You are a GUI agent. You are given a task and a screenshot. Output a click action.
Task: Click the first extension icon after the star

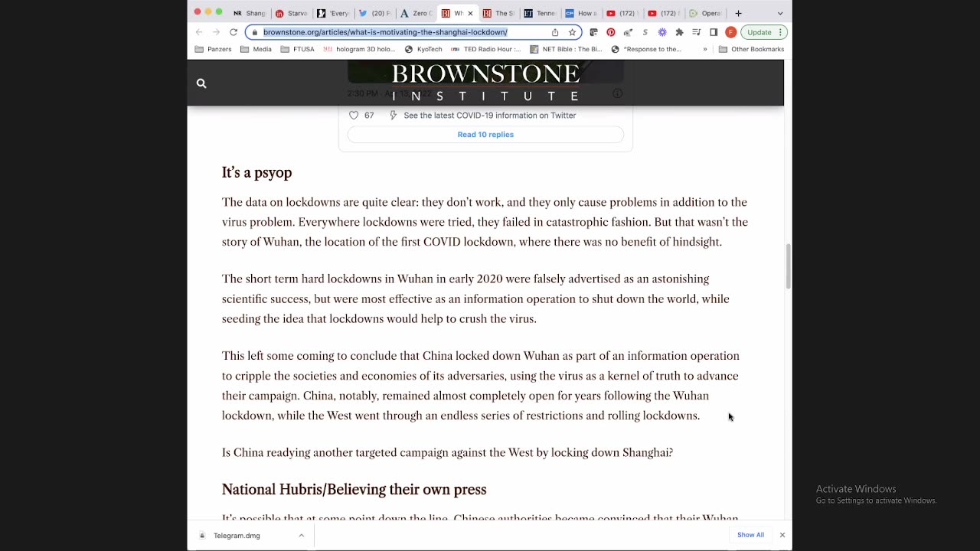pos(593,32)
